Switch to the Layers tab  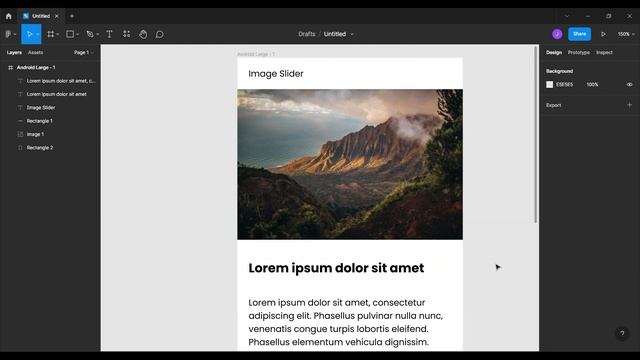[14, 52]
